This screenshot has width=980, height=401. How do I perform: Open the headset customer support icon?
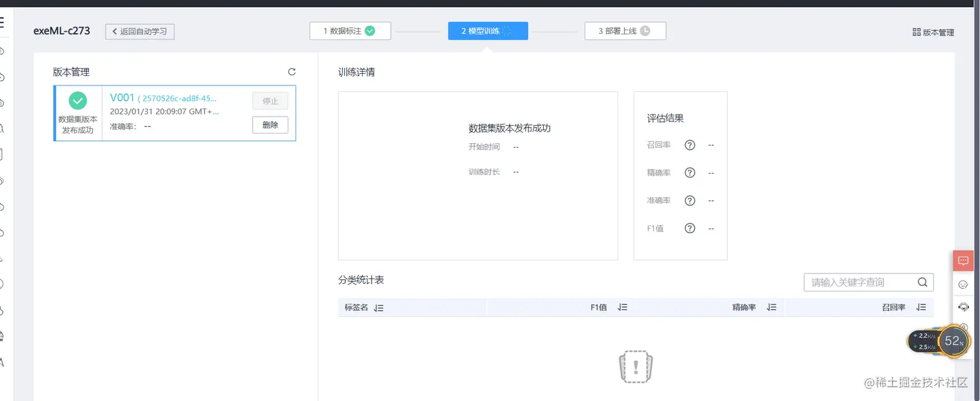coord(963,307)
